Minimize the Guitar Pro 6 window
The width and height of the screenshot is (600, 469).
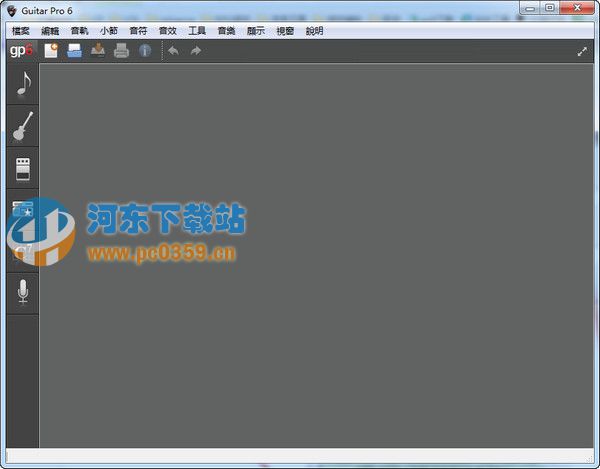coord(530,8)
